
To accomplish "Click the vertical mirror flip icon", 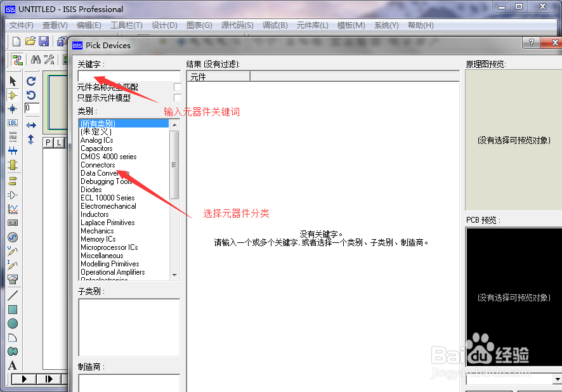I will pyautogui.click(x=31, y=140).
